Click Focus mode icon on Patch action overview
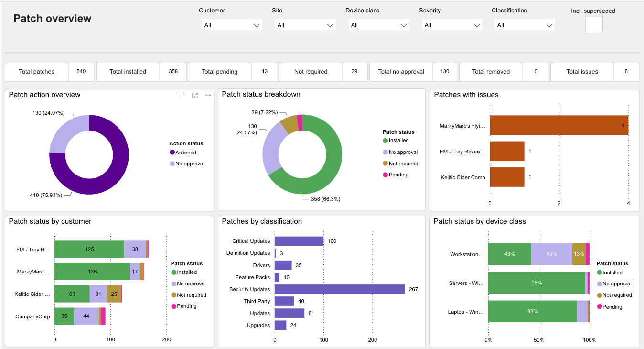The width and height of the screenshot is (644, 349). tap(194, 95)
